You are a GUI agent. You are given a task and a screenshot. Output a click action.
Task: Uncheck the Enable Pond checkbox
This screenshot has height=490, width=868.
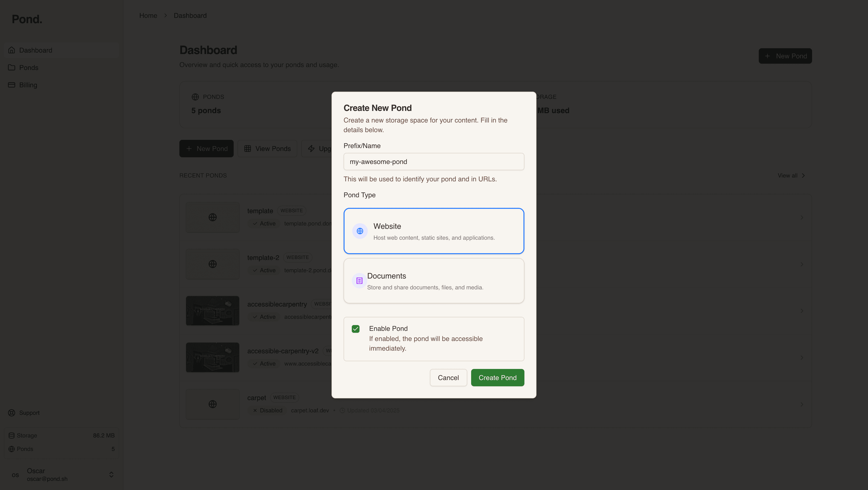click(x=355, y=329)
